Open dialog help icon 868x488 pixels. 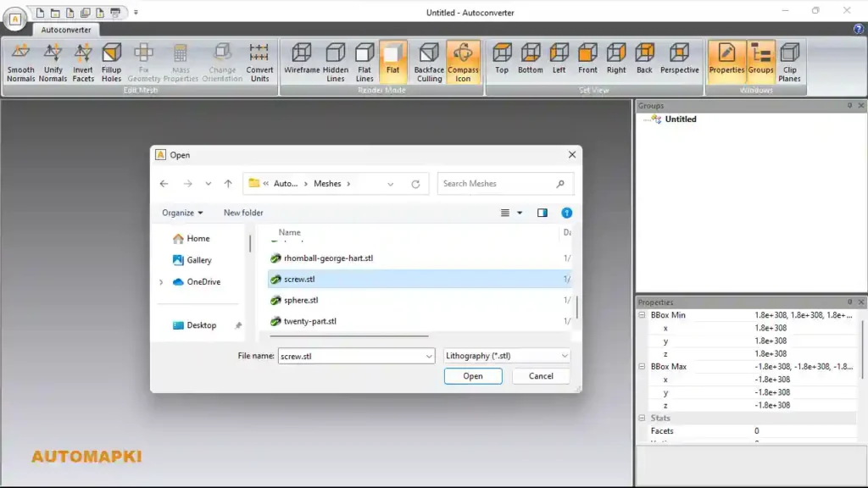click(x=566, y=213)
